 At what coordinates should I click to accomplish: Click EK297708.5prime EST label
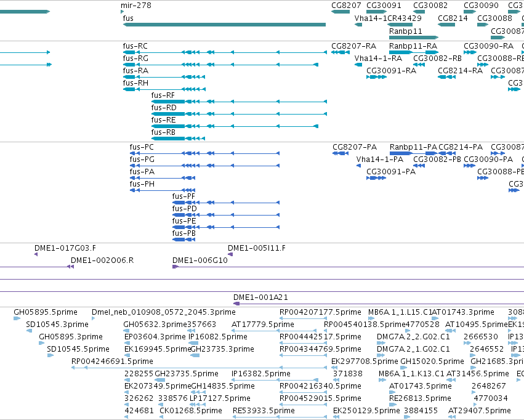[365, 361]
